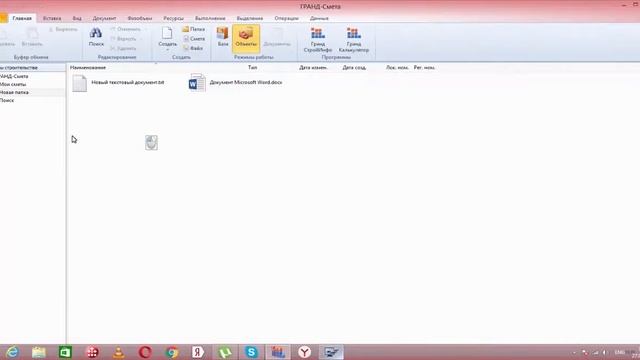This screenshot has height=360, width=640.
Task: Open Yandex Browser from the taskbar
Action: pyautogui.click(x=304, y=352)
